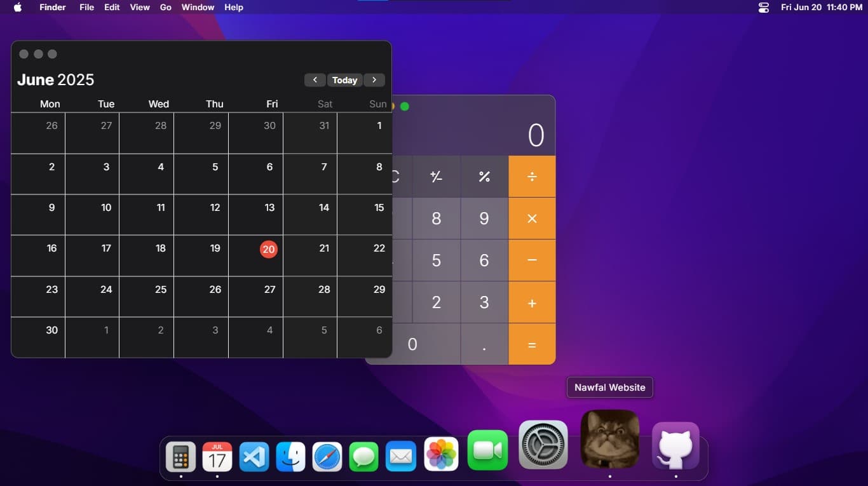Viewport: 868px width, 486px height.
Task: Open the Window menu
Action: pyautogui.click(x=197, y=7)
